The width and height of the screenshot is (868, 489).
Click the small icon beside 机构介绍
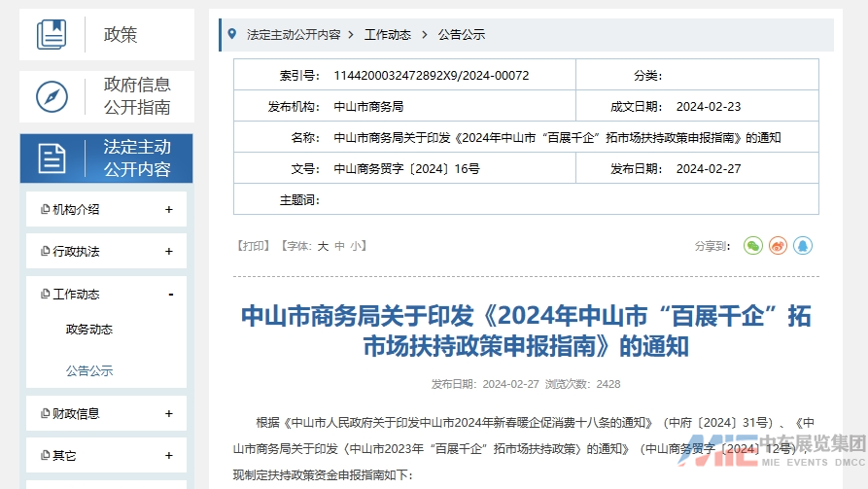tap(45, 209)
